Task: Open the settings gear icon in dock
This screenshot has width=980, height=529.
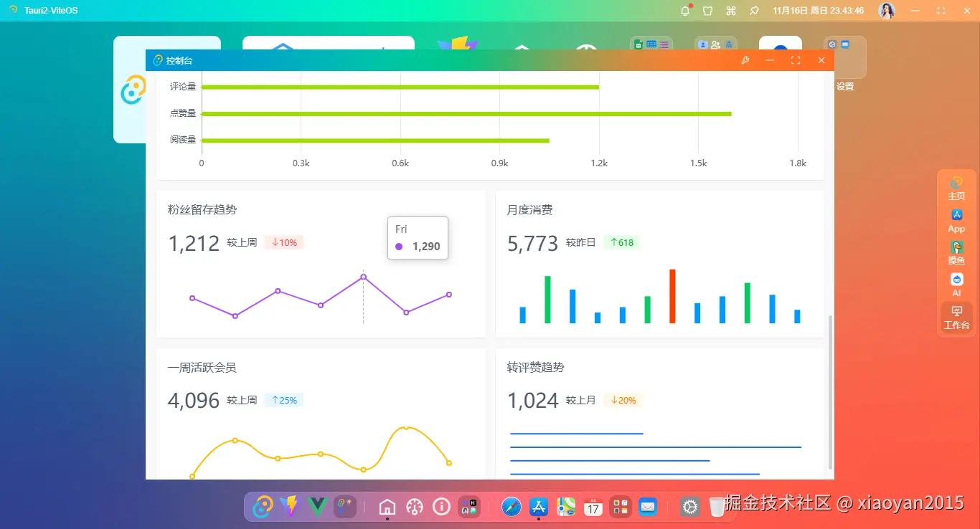Action: 690,507
